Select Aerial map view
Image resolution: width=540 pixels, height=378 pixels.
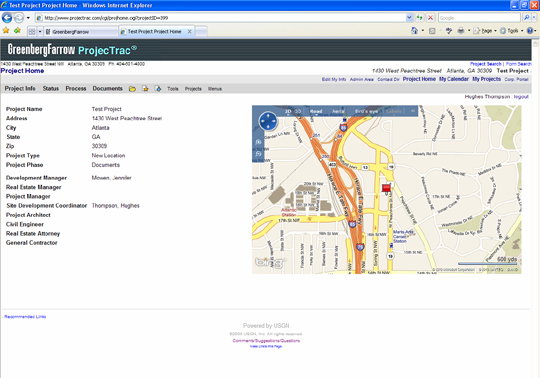(x=338, y=111)
